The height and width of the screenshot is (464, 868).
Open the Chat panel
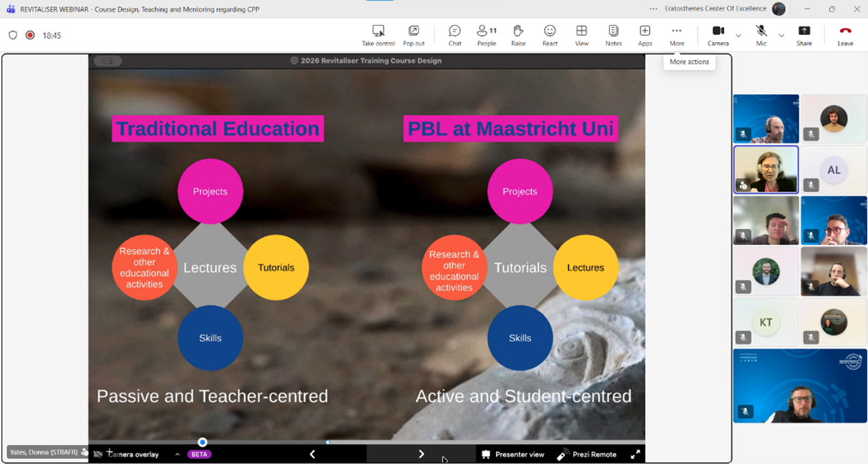point(454,35)
